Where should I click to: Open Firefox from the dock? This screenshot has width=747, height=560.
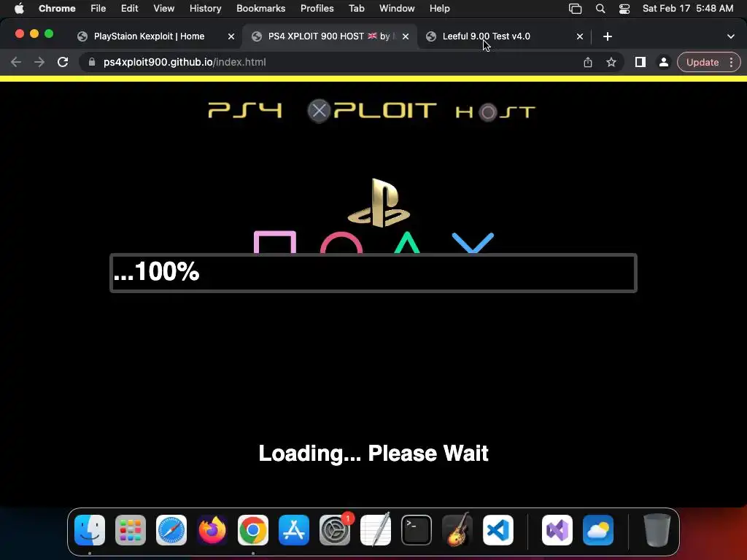click(x=212, y=530)
